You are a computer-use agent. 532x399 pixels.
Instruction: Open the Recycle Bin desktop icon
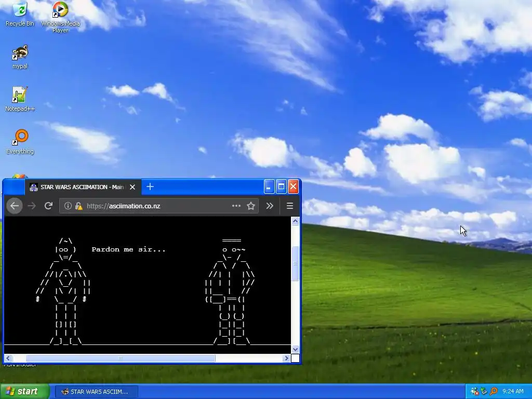click(x=20, y=14)
